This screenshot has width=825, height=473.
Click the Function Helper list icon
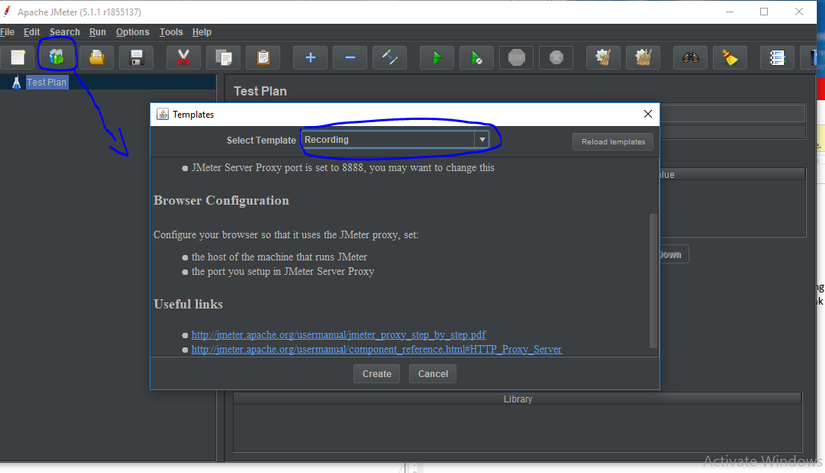point(777,57)
